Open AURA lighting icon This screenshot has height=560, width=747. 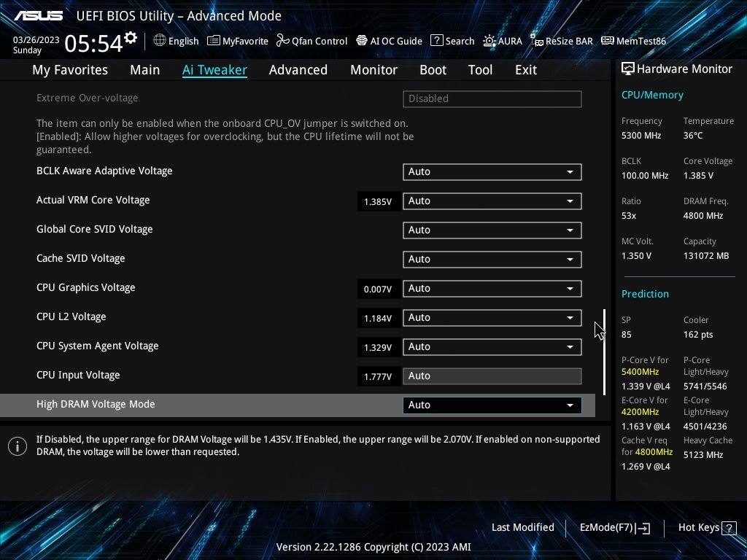pos(489,41)
